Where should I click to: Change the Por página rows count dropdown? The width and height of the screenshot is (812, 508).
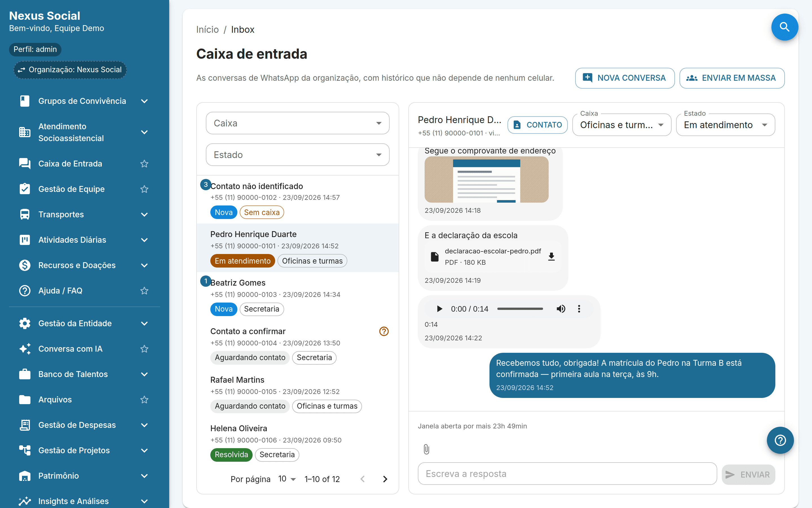(287, 479)
